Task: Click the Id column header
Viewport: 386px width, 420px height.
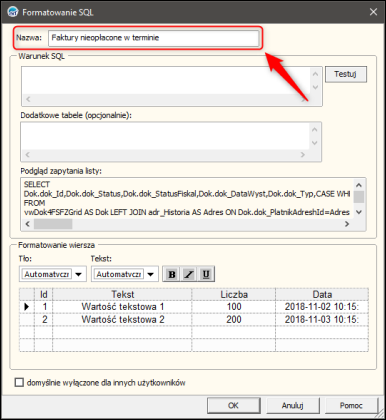Action: point(44,294)
